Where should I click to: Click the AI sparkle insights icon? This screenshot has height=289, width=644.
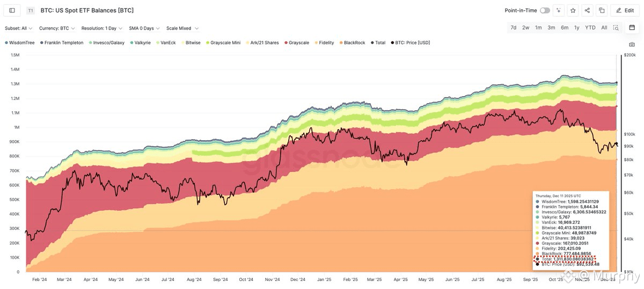coord(559,10)
